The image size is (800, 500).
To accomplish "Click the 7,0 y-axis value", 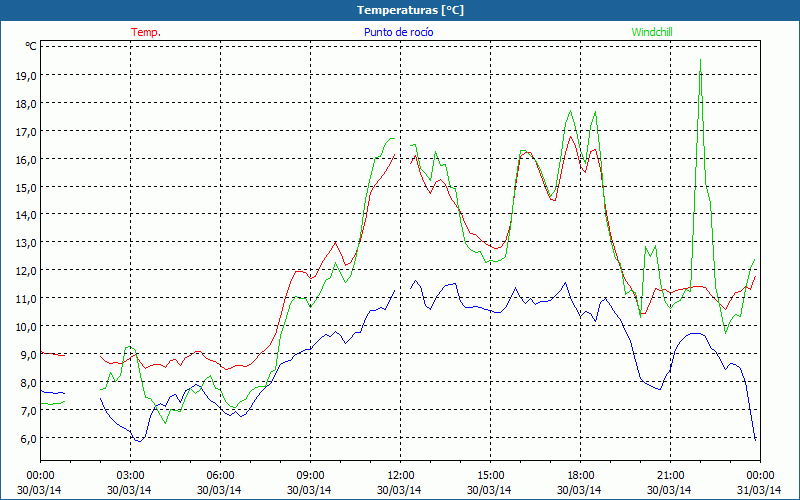I will point(28,411).
